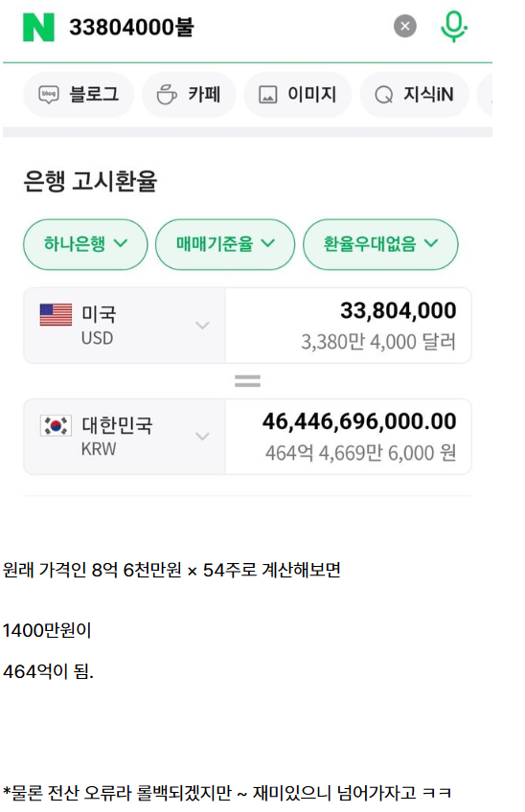This screenshot has height=812, width=525.
Task: Expand the KRW currency selector chevron
Action: click(x=202, y=436)
